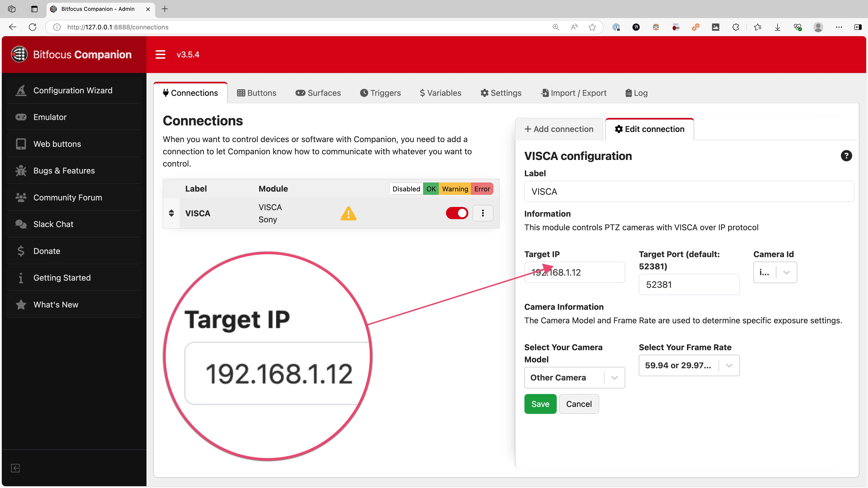
Task: Switch to the Buttons tab
Action: pyautogui.click(x=257, y=93)
